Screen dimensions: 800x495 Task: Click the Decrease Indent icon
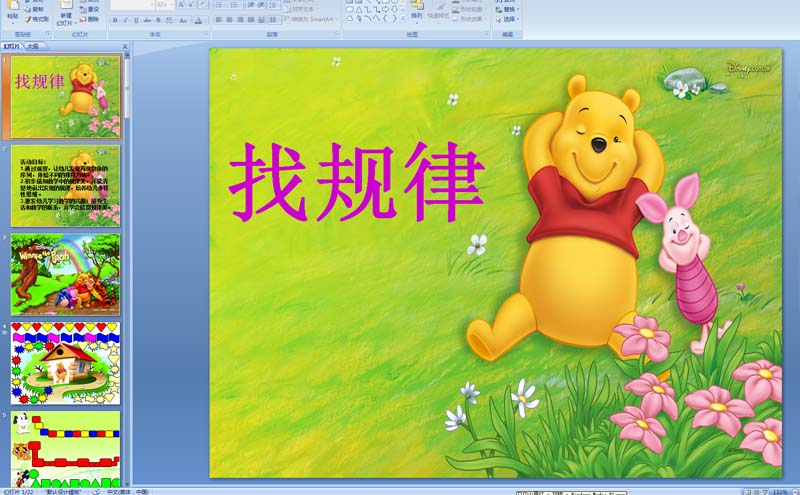tap(252, 5)
